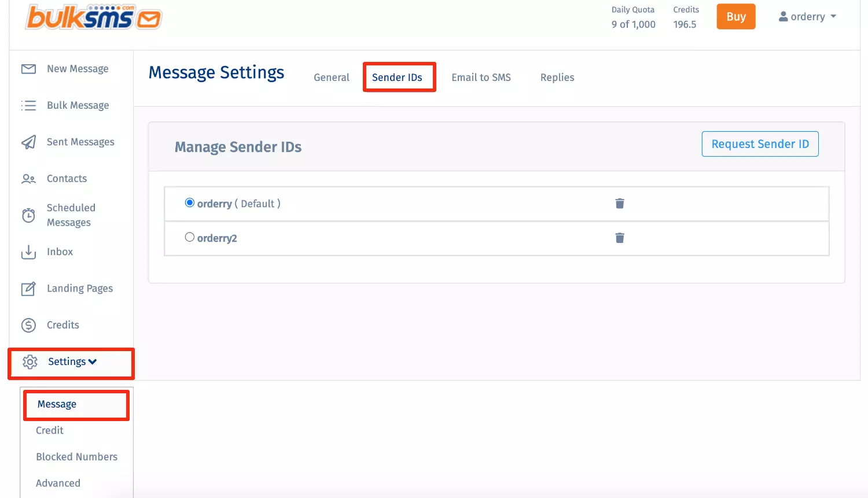
Task: Click the Bulk Message list icon
Action: click(x=28, y=105)
